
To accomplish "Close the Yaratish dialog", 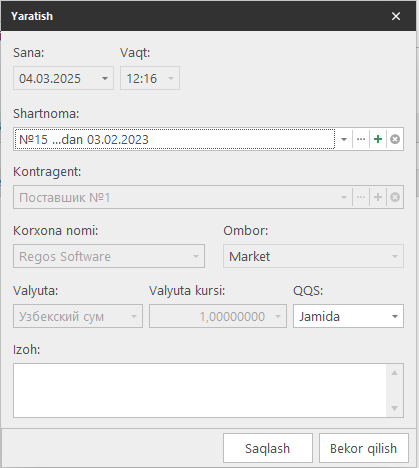I will click(396, 16).
